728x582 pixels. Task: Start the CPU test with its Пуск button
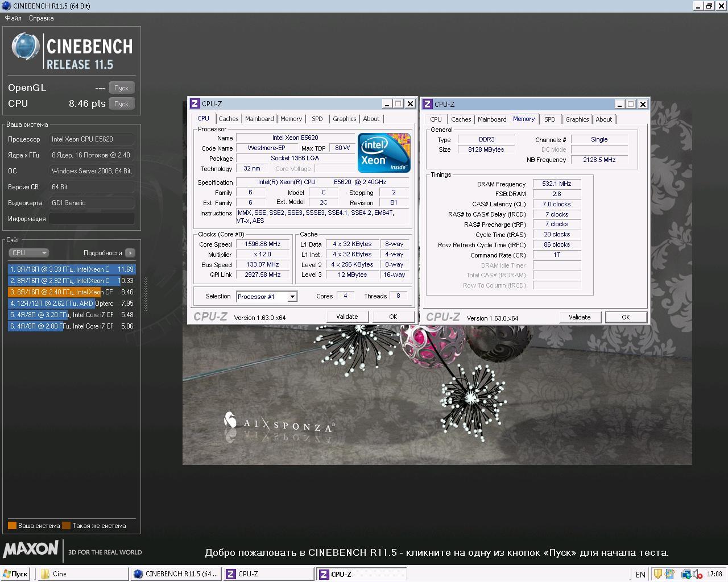click(122, 104)
